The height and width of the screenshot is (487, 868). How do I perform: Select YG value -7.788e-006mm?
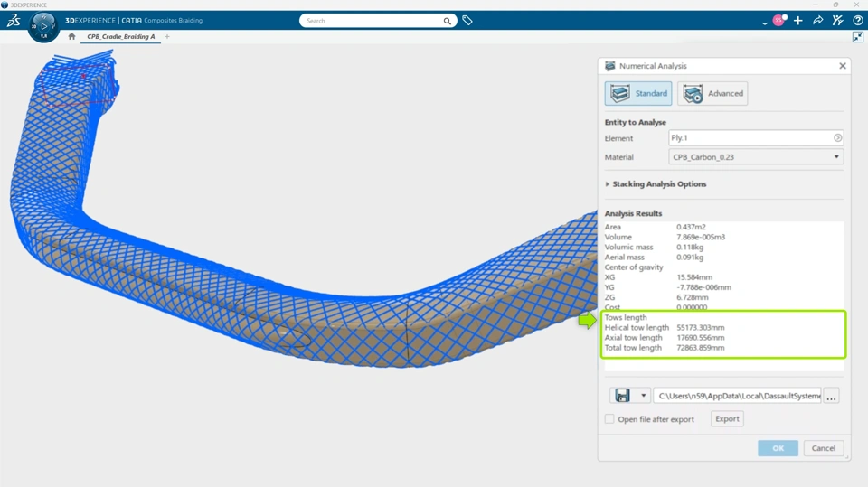703,287
